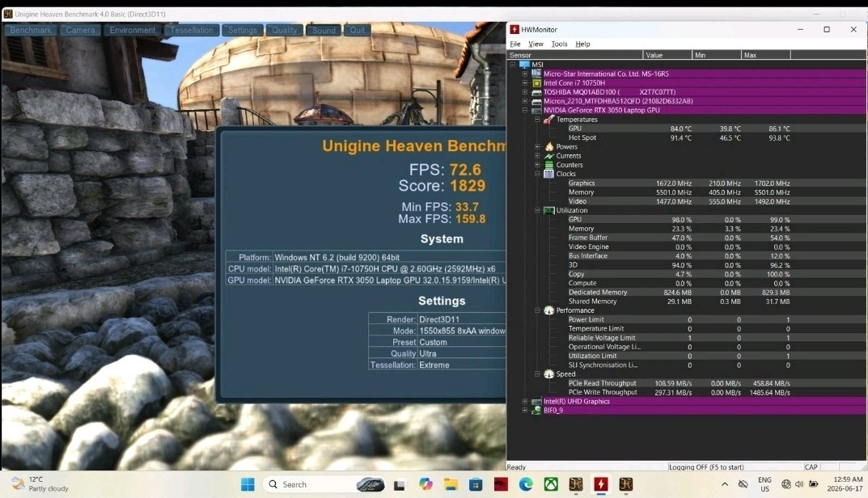
Task: Click the Max column header
Action: tap(766, 55)
